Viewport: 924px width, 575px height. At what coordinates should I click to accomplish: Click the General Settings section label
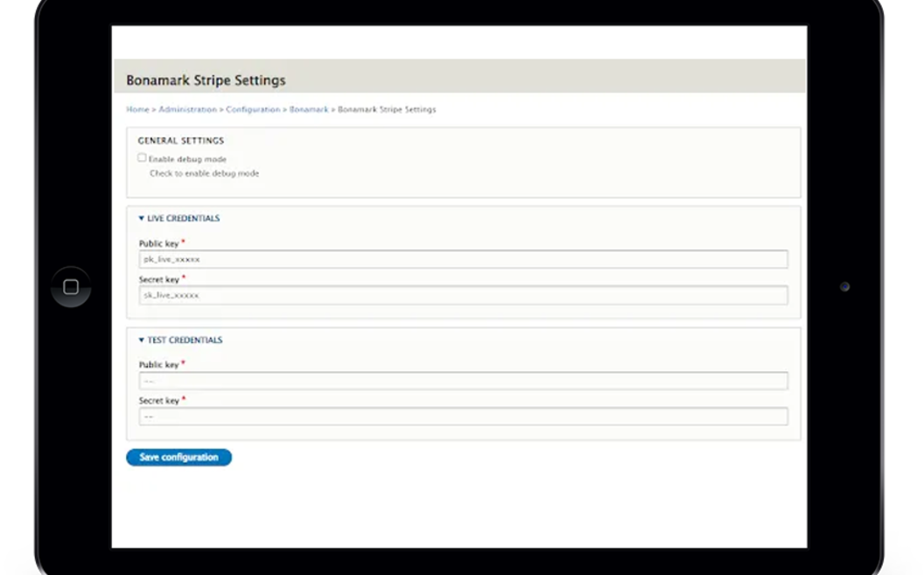pos(181,140)
